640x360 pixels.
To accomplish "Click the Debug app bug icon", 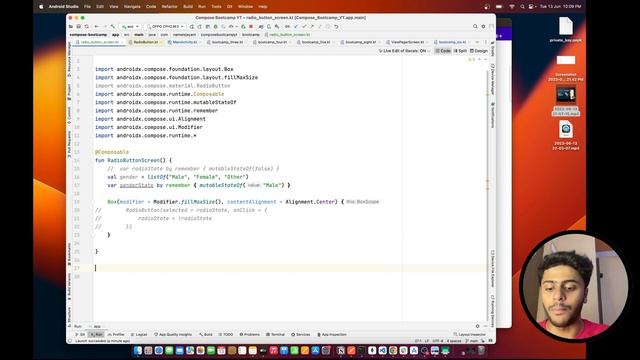I will click(216, 27).
